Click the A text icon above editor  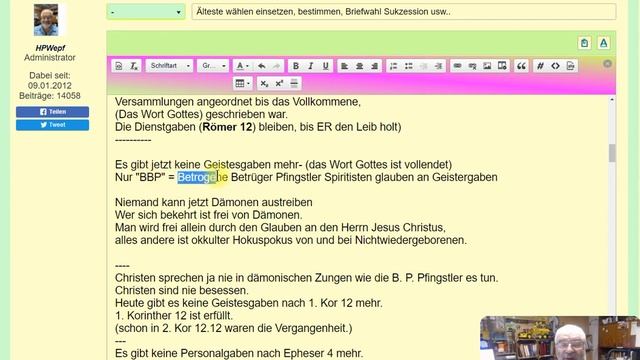[x=604, y=43]
